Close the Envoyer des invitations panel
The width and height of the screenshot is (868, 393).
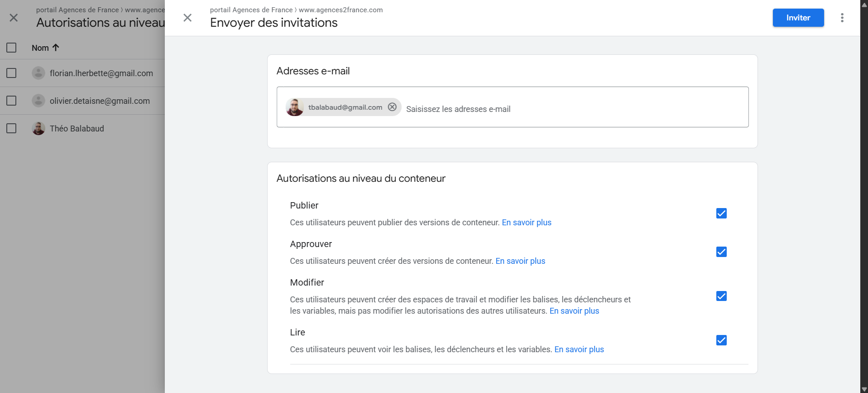pyautogui.click(x=187, y=18)
